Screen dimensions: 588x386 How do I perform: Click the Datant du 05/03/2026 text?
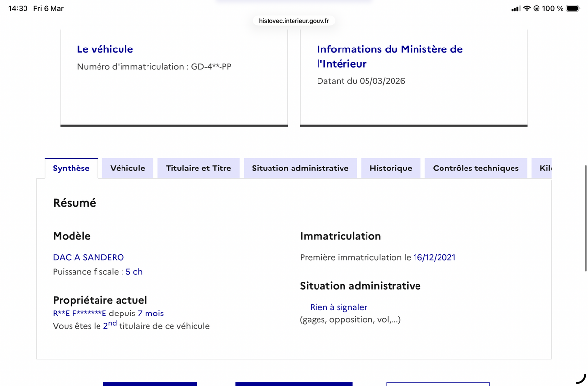(361, 81)
